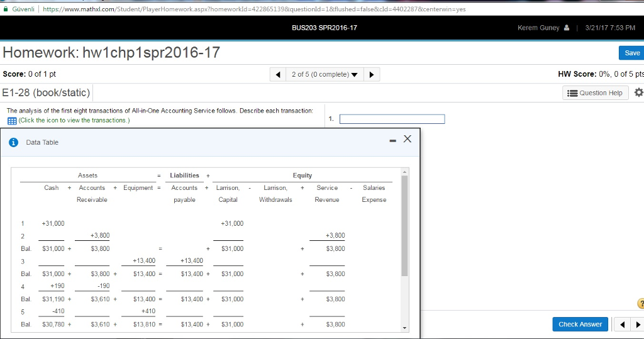
Task: Click '+3,800' Accounts Receivable value in transaction 2
Action: coord(100,235)
